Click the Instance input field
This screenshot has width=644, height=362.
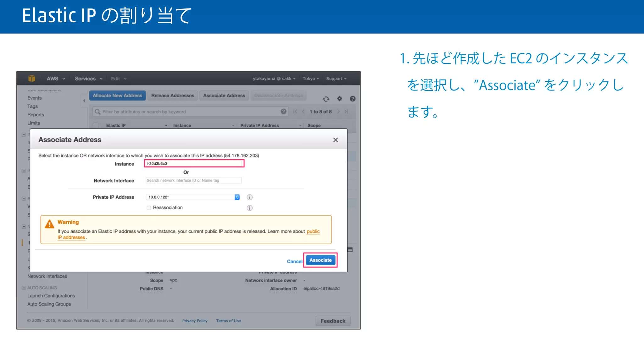194,163
